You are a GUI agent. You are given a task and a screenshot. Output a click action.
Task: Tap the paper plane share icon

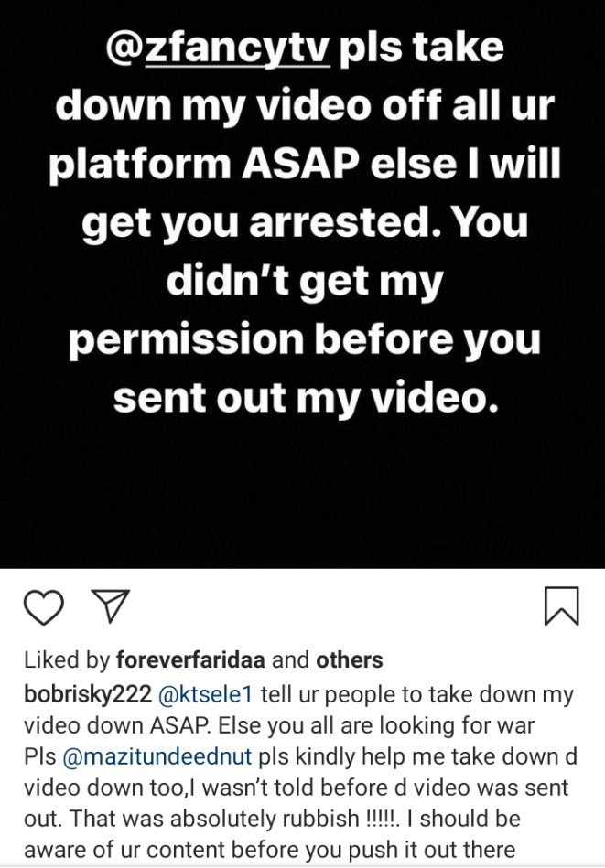pyautogui.click(x=110, y=606)
